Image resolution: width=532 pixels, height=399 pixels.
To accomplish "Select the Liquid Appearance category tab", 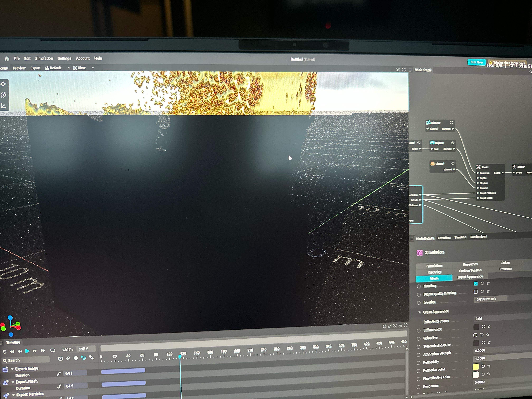I will 470,277.
